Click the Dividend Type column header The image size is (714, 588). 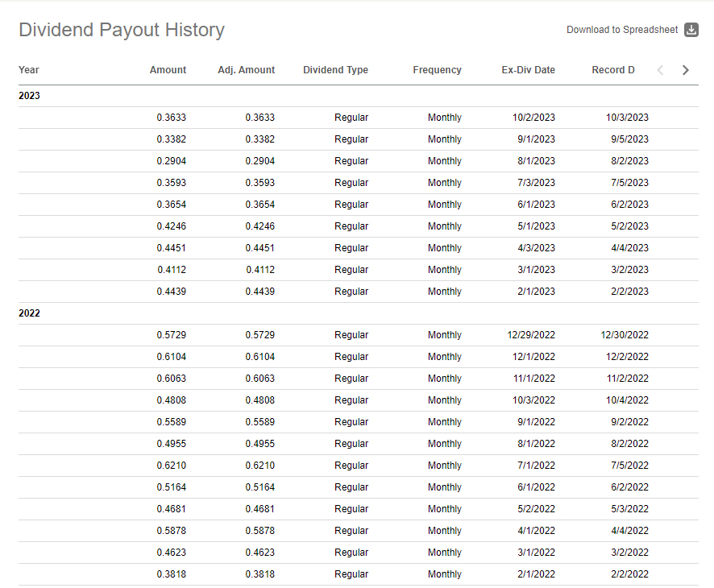[335, 70]
